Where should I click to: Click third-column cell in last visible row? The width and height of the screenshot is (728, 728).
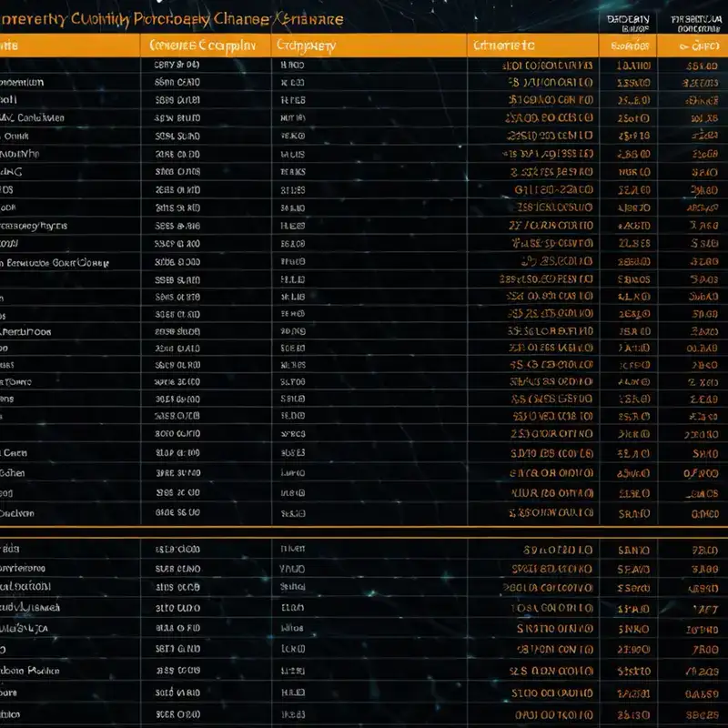tap(293, 714)
